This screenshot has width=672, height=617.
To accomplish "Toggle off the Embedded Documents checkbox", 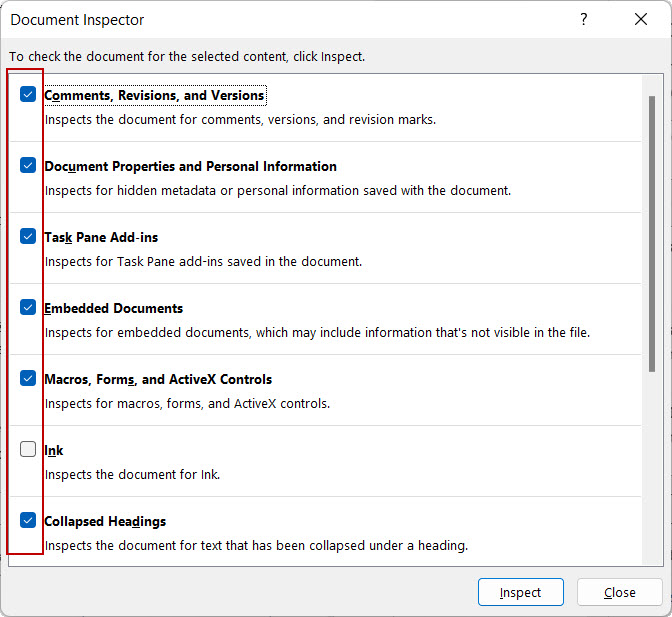I will 28,308.
